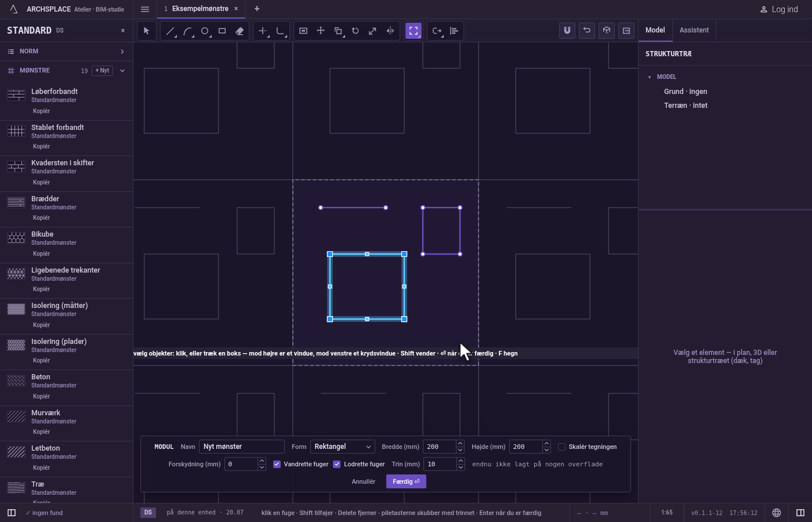Click the Færdig button
The image size is (812, 522).
point(406,481)
